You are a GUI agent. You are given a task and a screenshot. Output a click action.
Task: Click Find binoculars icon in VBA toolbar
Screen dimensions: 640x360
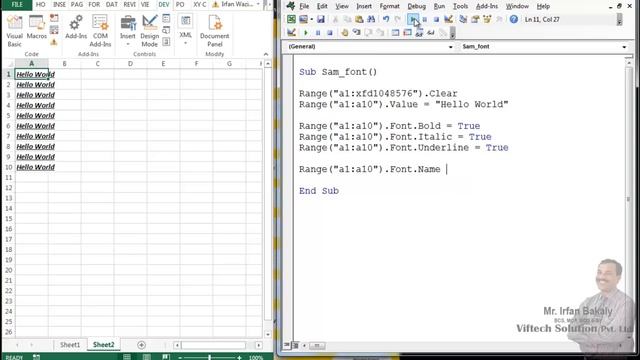[371, 19]
